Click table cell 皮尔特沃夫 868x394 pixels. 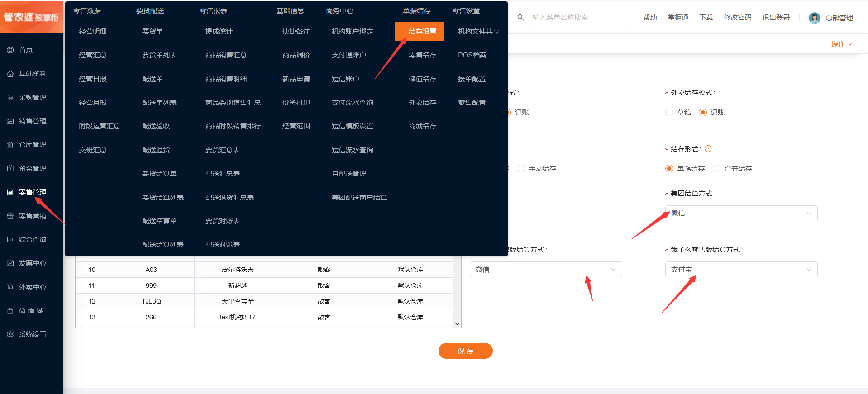coord(238,270)
